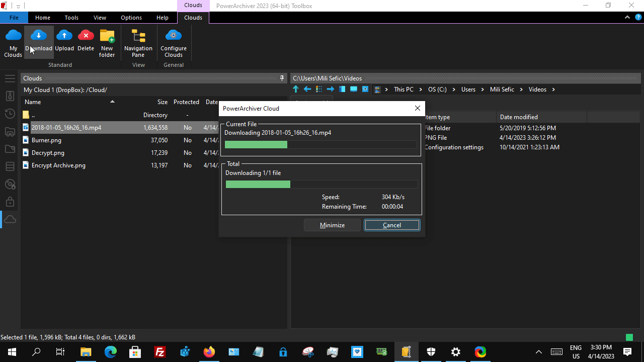The image size is (644, 362).
Task: Collapse the ribbon using the top-right chevron
Action: click(x=627, y=18)
